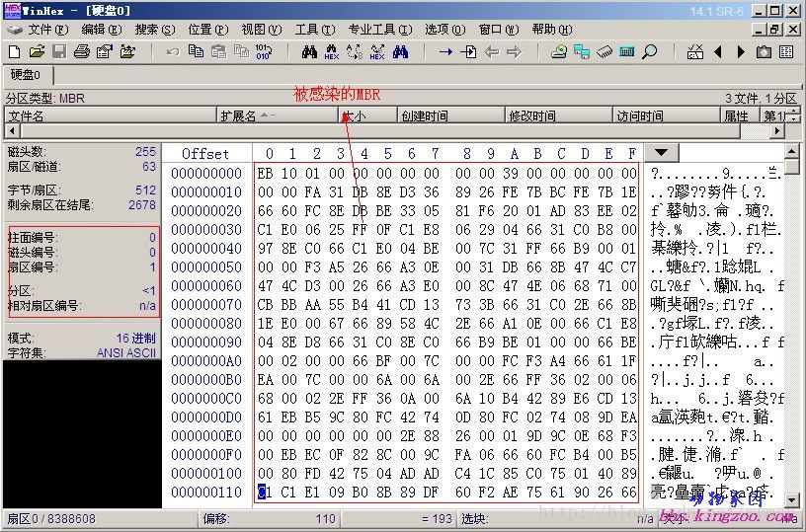Click the Back position arrow icon
Screen dimensions: 806x532
pyautogui.click(x=492, y=52)
